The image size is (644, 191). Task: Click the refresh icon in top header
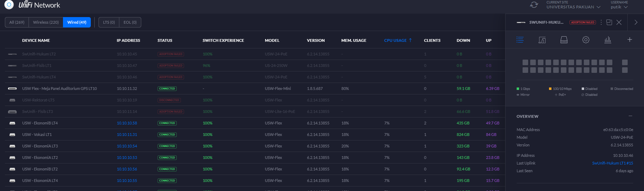tap(534, 5)
